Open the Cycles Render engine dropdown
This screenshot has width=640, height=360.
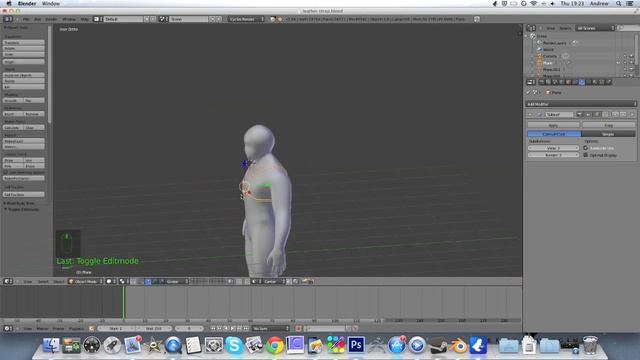[246, 19]
